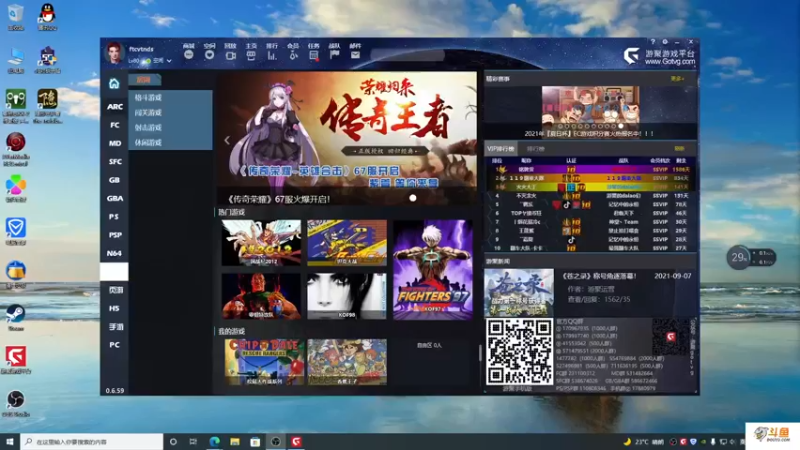Image resolution: width=800 pixels, height=450 pixels.
Task: Click the white banner indicator dot
Action: (x=413, y=198)
